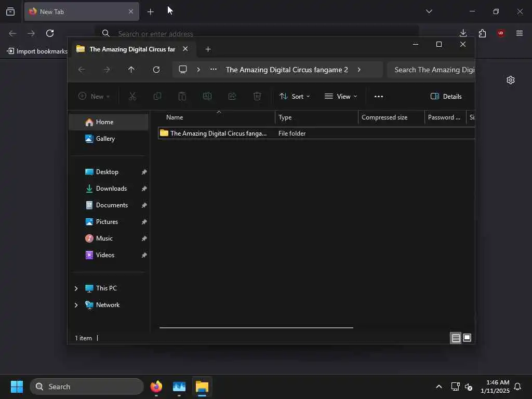The height and width of the screenshot is (399, 532).
Task: Click Firefox icon on the Windows taskbar
Action: pyautogui.click(x=156, y=387)
